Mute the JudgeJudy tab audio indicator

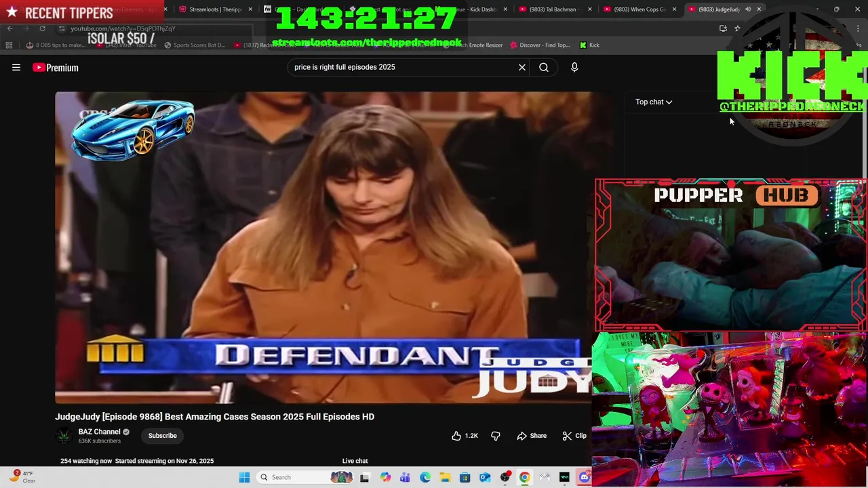(x=748, y=9)
